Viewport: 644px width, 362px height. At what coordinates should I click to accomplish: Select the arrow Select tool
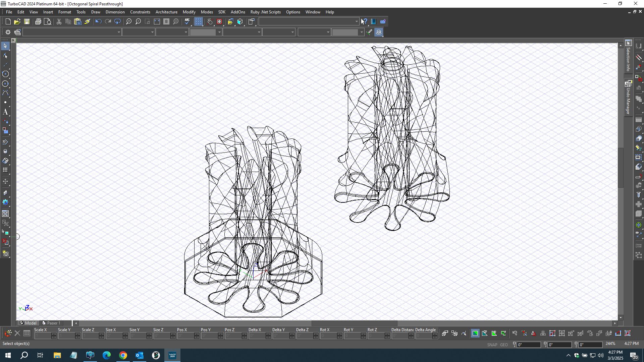pos(5,46)
